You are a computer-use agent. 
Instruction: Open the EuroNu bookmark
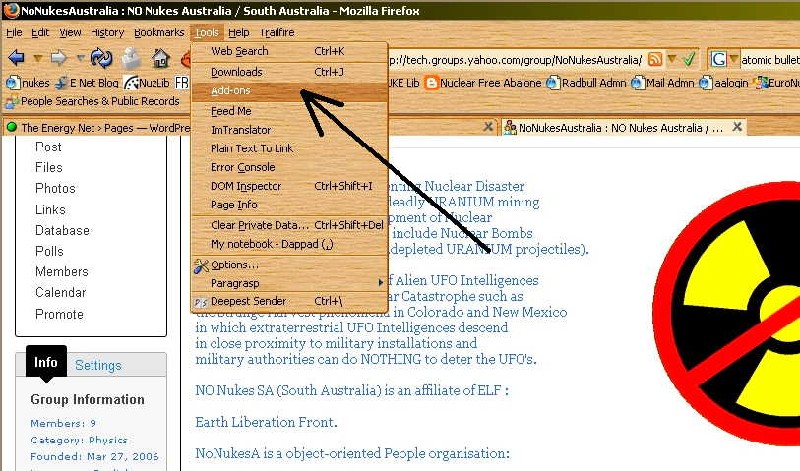(x=776, y=83)
